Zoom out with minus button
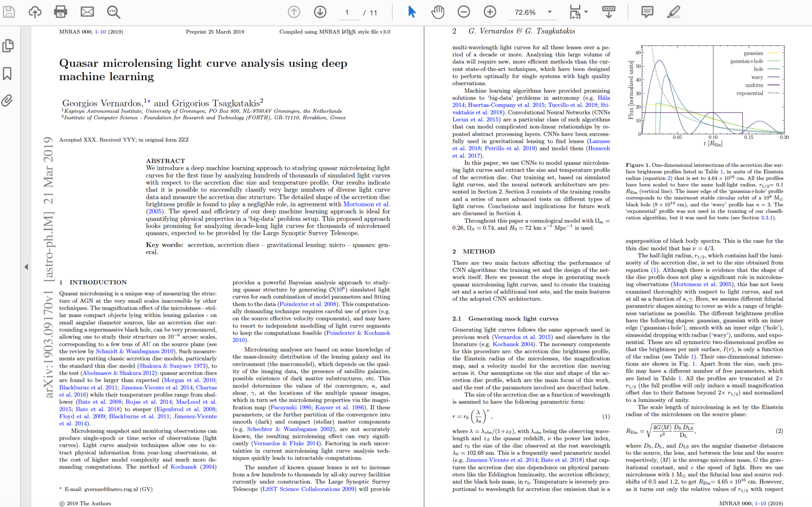Screen dimensions: 812x507 click(x=464, y=12)
